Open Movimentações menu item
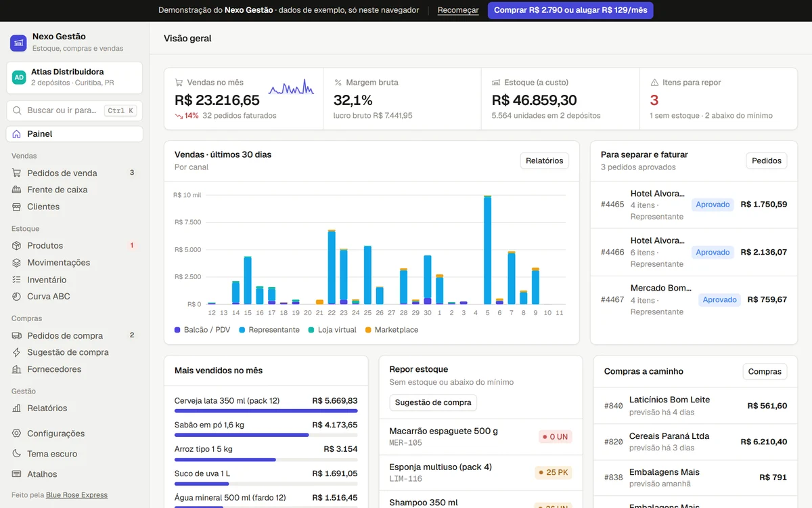812x508 pixels. pyautogui.click(x=74, y=262)
